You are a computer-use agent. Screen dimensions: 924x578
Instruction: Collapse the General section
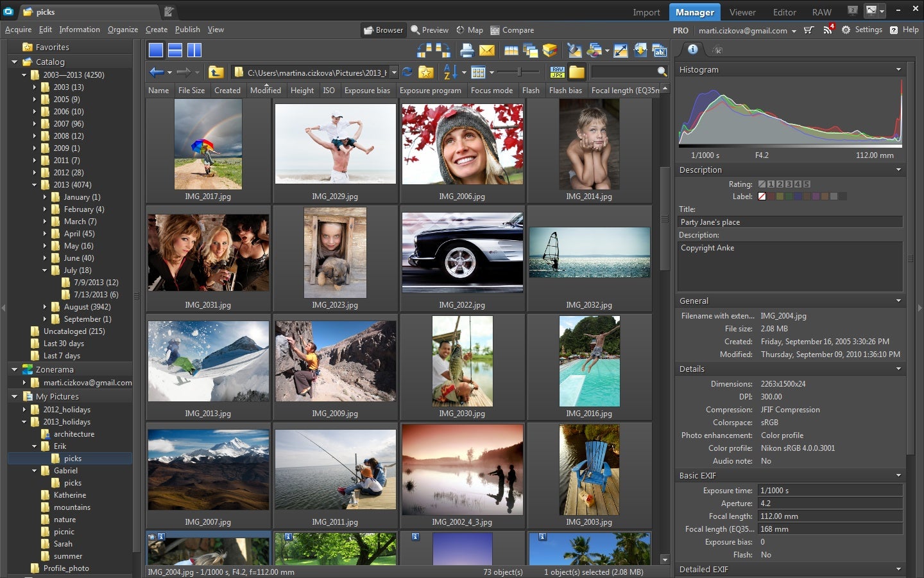click(x=898, y=301)
